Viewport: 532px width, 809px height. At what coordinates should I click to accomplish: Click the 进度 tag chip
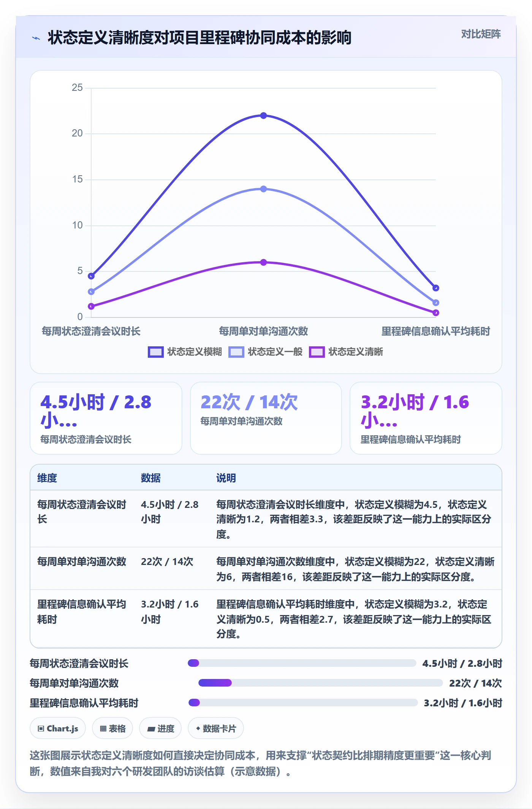point(160,728)
